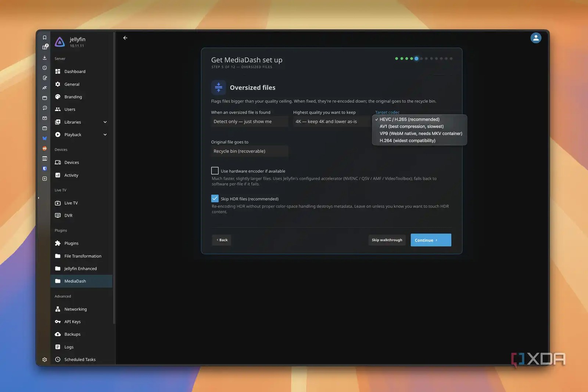Expand the Playback submenu chevron
588x392 pixels.
coord(105,135)
